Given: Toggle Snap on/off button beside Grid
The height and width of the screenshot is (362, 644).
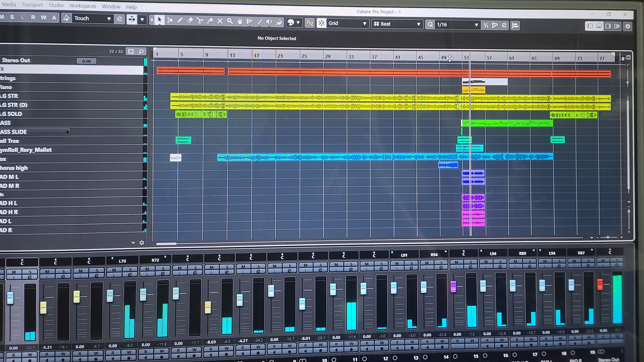Looking at the screenshot, I should pos(322,23).
